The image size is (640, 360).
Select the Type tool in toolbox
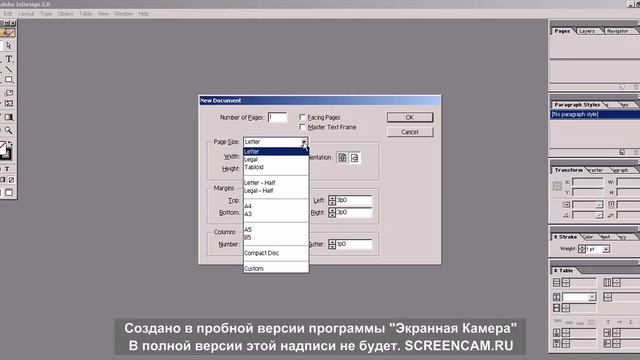point(9,59)
